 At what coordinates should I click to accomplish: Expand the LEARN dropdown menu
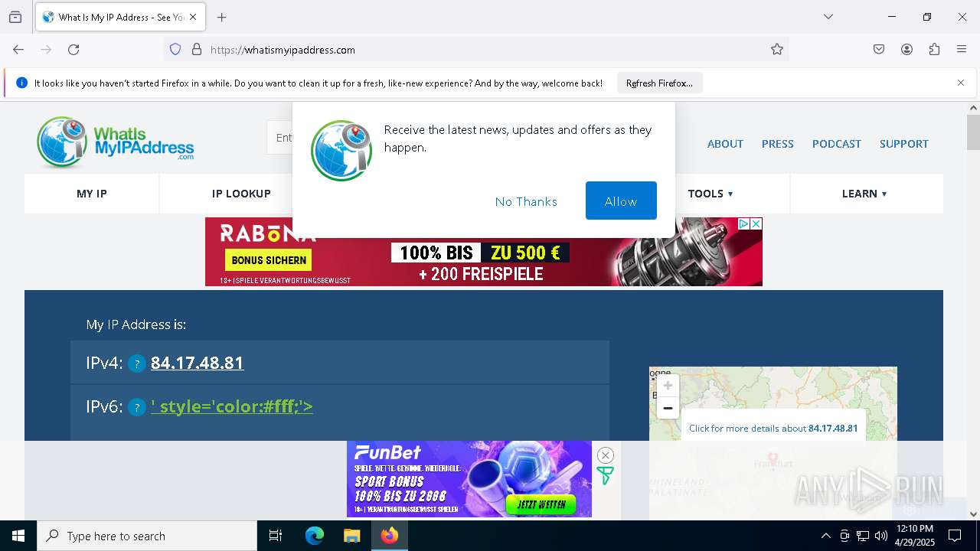pyautogui.click(x=864, y=194)
